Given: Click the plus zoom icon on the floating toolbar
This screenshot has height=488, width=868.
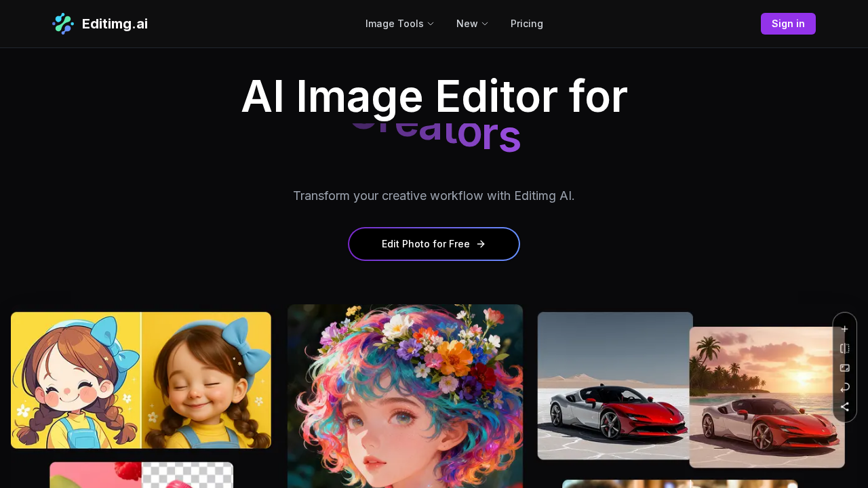Looking at the screenshot, I should [x=844, y=329].
